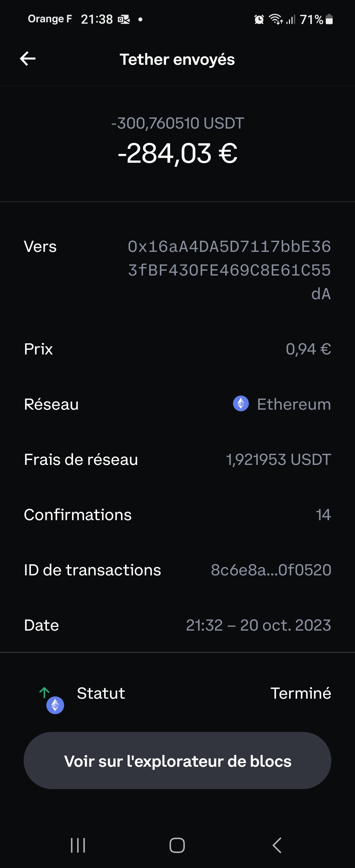Tap the date 21:32 – 20 oct. 2023
The width and height of the screenshot is (355, 868).
tap(258, 625)
